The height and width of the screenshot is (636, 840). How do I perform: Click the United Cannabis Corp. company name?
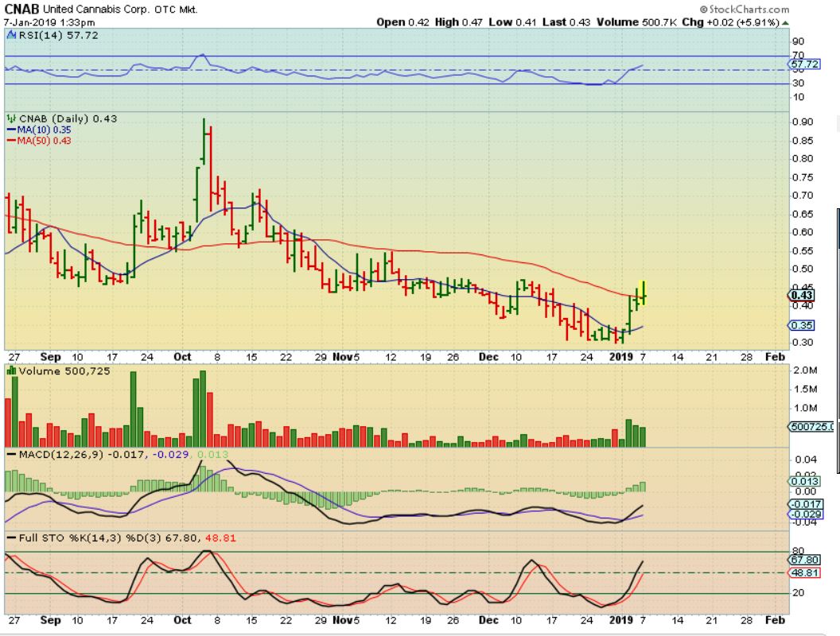pos(98,10)
